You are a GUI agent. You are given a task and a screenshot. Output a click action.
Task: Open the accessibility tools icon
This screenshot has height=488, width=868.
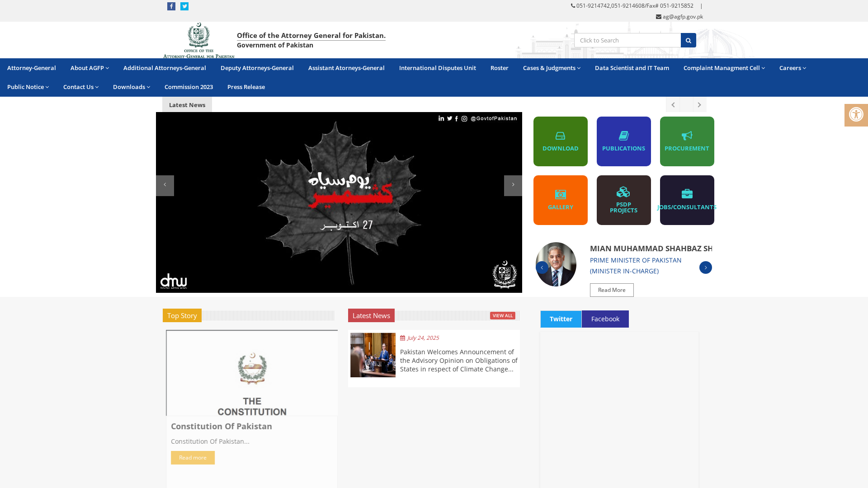pyautogui.click(x=856, y=115)
